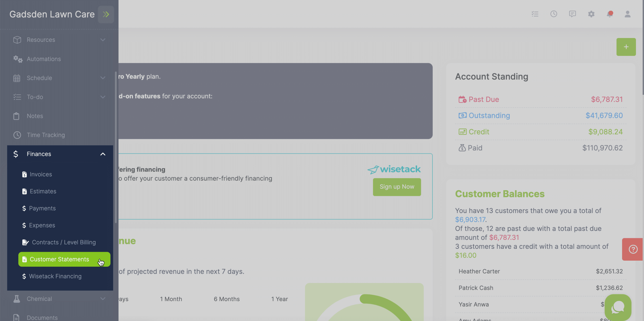Open the red help question mark tab
The image size is (644, 321).
click(x=633, y=249)
